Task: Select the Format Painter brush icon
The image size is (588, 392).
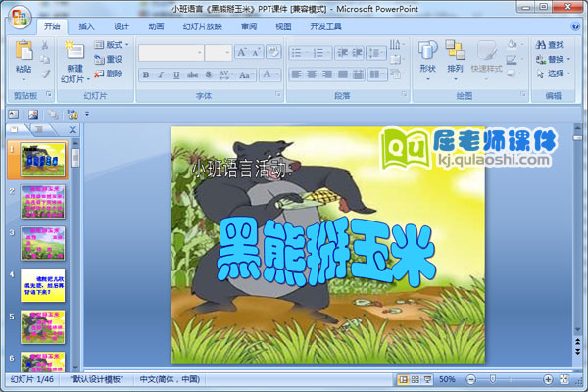Action: coord(45,73)
